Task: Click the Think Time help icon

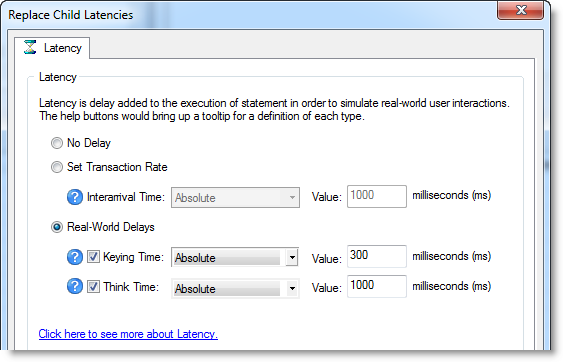Action: 75,286
